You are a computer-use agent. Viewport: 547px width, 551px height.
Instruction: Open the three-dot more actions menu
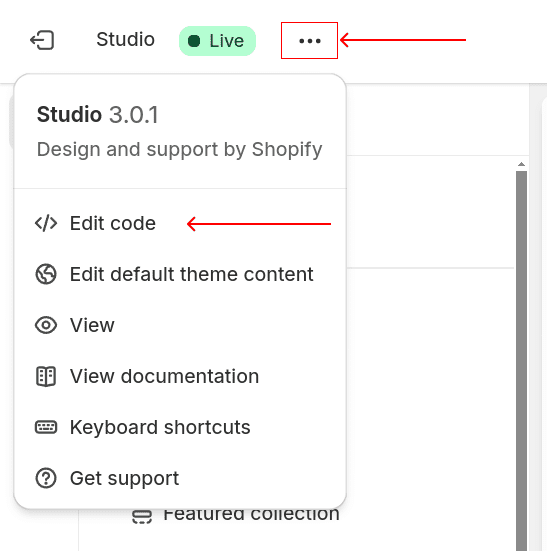click(x=310, y=41)
